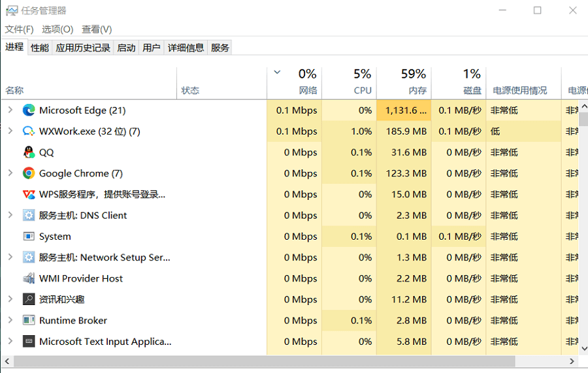Switch to the 性能 tab

pos(40,48)
